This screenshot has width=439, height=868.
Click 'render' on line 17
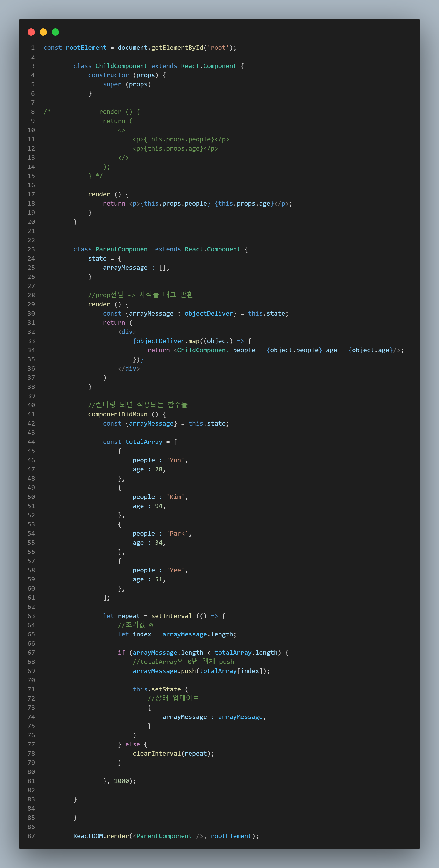[x=99, y=194]
